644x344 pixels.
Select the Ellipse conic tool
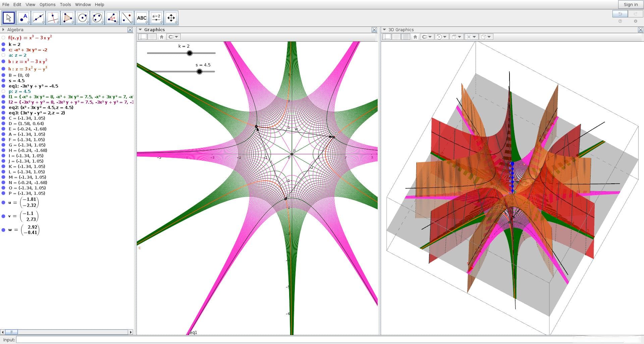click(97, 18)
